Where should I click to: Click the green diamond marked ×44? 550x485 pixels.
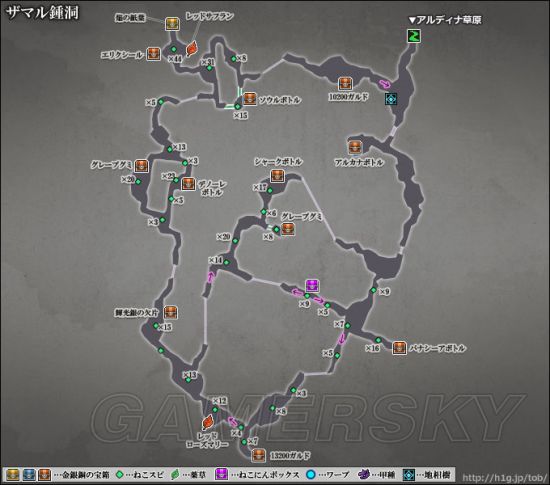coord(173,49)
